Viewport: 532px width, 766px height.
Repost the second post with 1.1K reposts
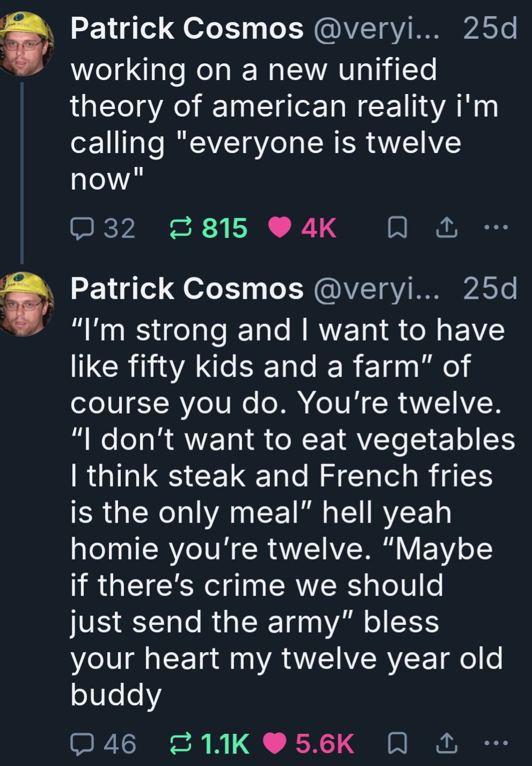[180, 744]
